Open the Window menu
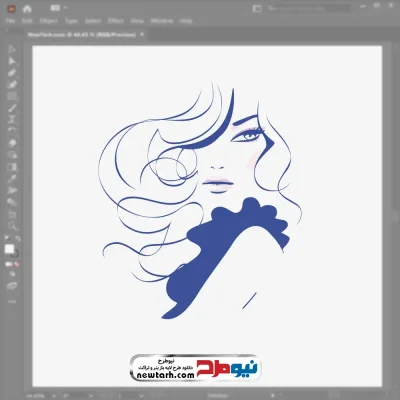Screen dimensions: 400x400 click(x=162, y=21)
